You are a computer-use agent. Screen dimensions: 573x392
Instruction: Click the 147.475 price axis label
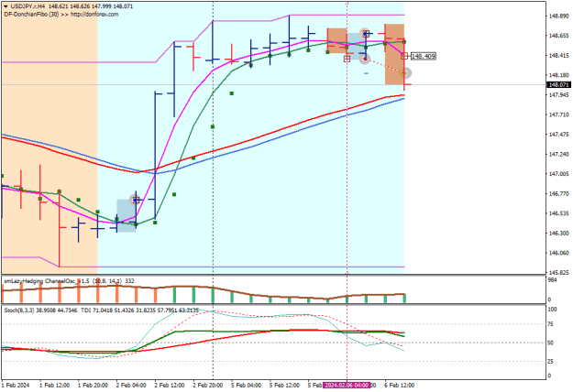[559, 135]
